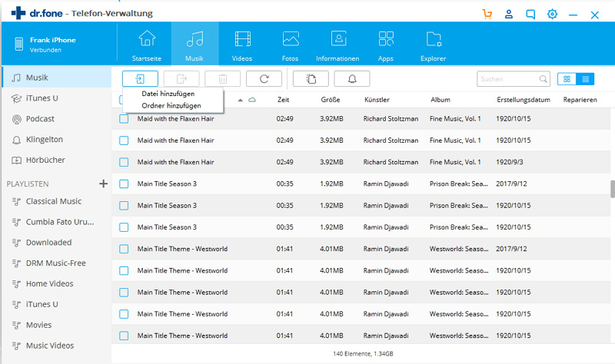This screenshot has height=364, width=615.
Task: Click the delete trash toolbar button
Action: (223, 79)
